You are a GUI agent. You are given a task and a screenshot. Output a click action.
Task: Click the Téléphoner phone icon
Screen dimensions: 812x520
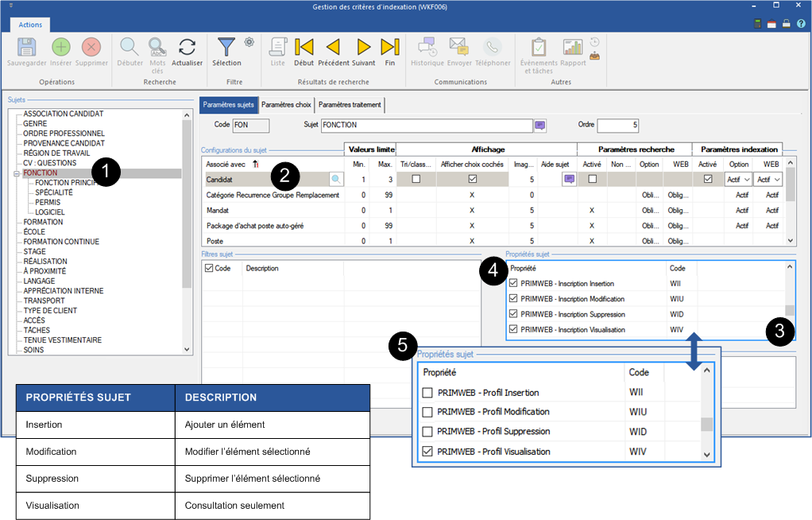coord(493,47)
